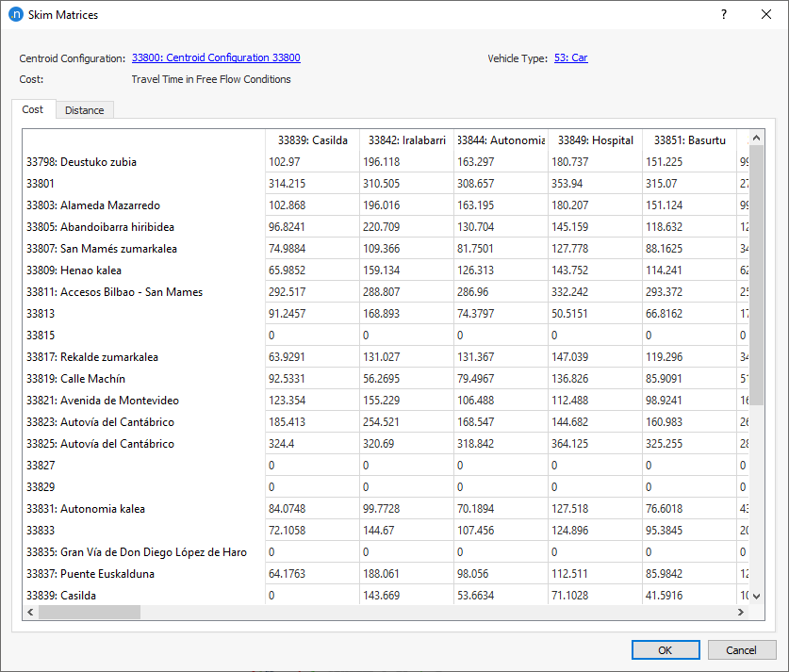Click the horizontal scrollbar thumb
789x672 pixels.
tap(90, 613)
